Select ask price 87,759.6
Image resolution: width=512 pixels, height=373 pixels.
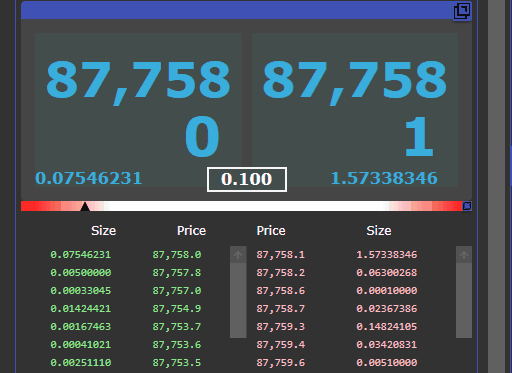281,363
